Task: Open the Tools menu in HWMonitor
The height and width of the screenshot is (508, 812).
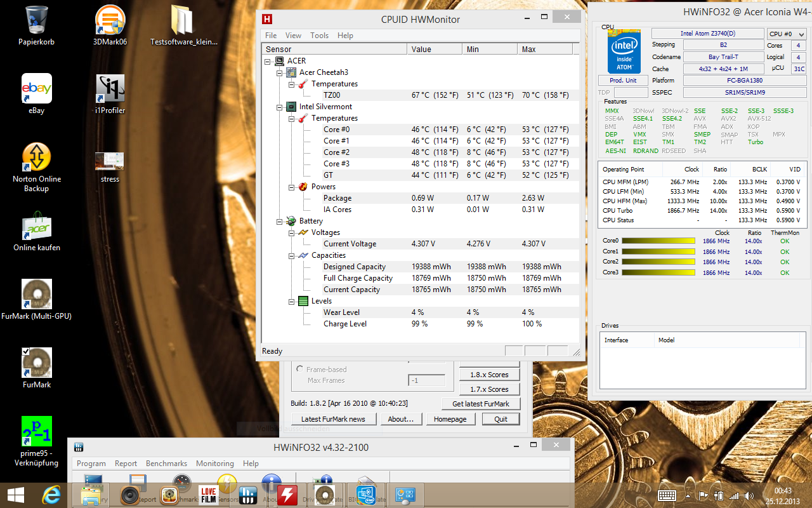Action: coord(319,36)
